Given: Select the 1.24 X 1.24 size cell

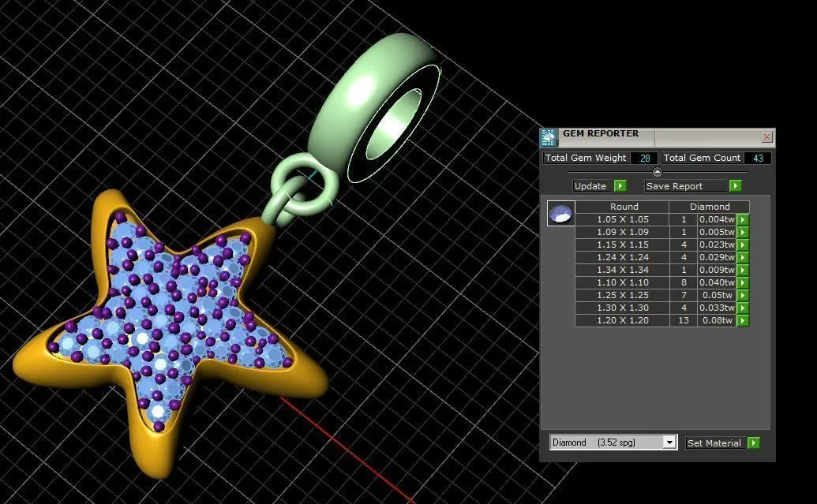Looking at the screenshot, I should point(623,257).
